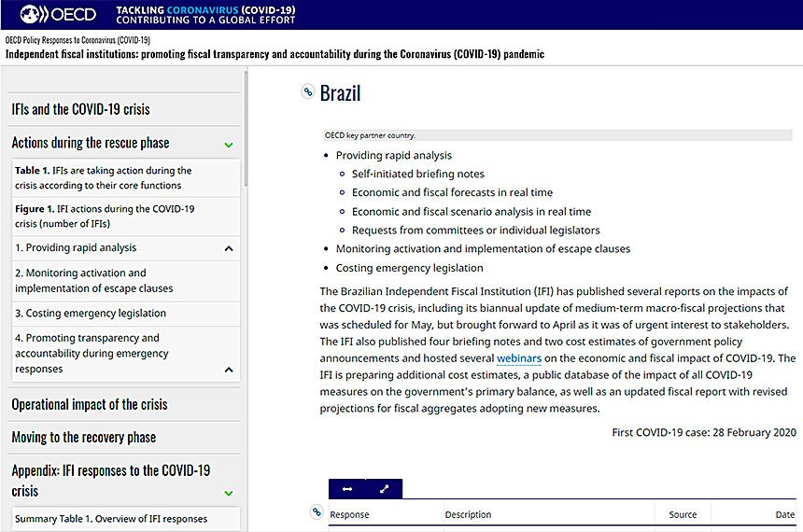The width and height of the screenshot is (803, 532).
Task: Jump to '3. Costing emergency legislation'
Action: point(91,314)
